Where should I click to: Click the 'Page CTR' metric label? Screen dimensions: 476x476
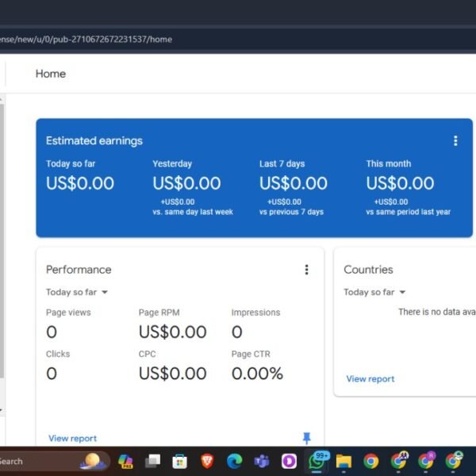(251, 354)
